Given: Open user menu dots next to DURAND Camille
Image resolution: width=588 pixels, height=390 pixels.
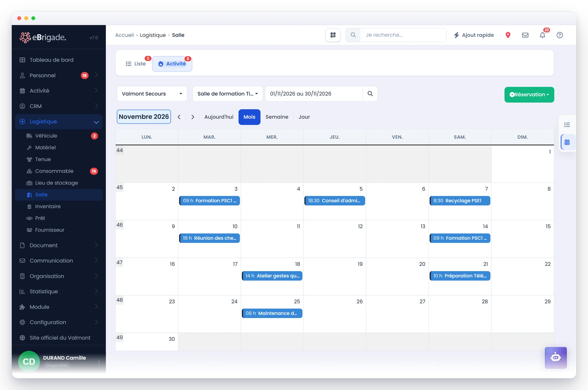Looking at the screenshot, I should (x=99, y=362).
